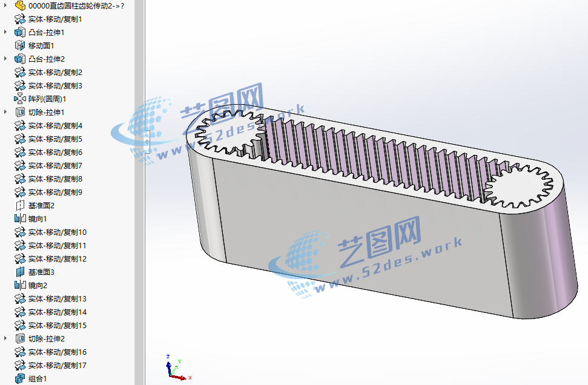Screen dimensions: 588x385
Task: Click the 实体-移动/复制16 feature icon
Action: click(x=20, y=352)
